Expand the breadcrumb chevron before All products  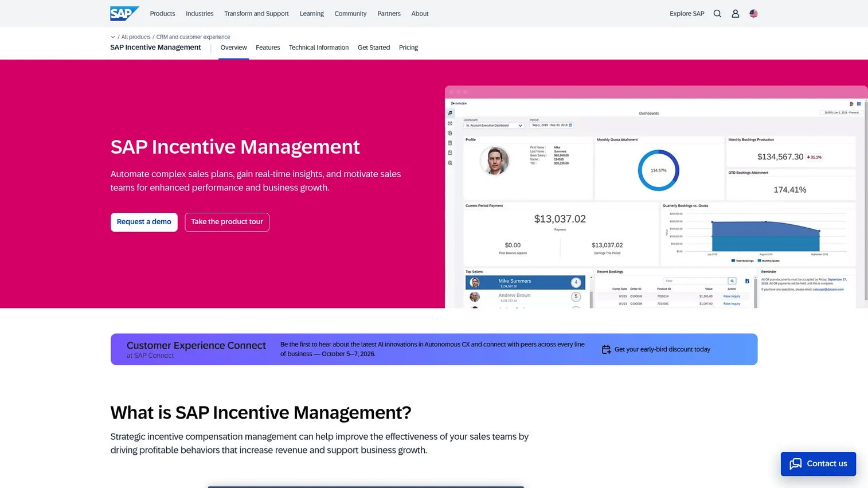coord(113,37)
